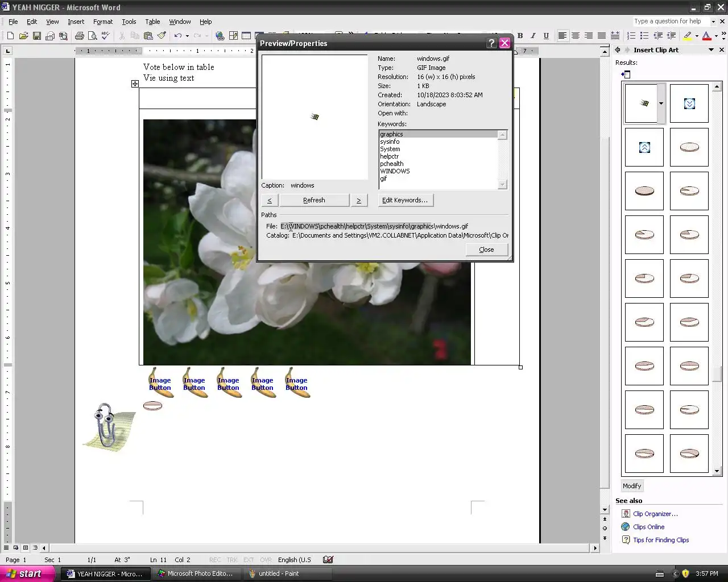The image size is (728, 582).
Task: Open Print Preview from the toolbar
Action: coord(93,36)
